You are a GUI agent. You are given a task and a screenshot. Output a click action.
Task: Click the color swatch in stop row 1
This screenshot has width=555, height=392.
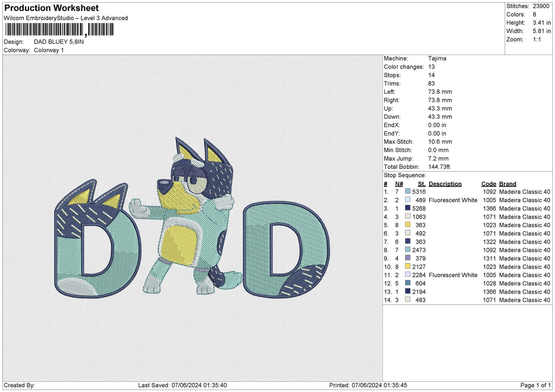[407, 192]
